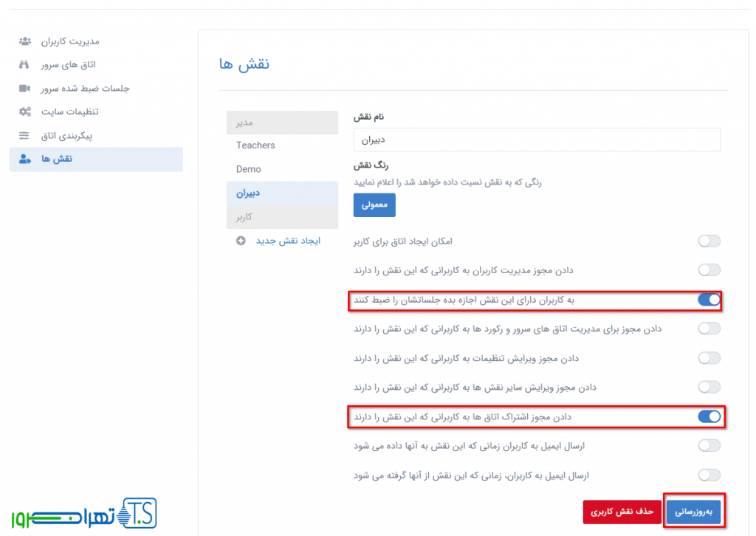This screenshot has height=536, width=756.
Task: Disable the session recording permission toggle
Action: pos(709,300)
